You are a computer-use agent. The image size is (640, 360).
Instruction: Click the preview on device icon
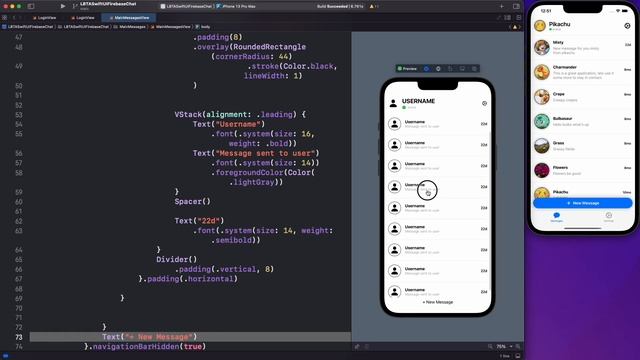[462, 69]
